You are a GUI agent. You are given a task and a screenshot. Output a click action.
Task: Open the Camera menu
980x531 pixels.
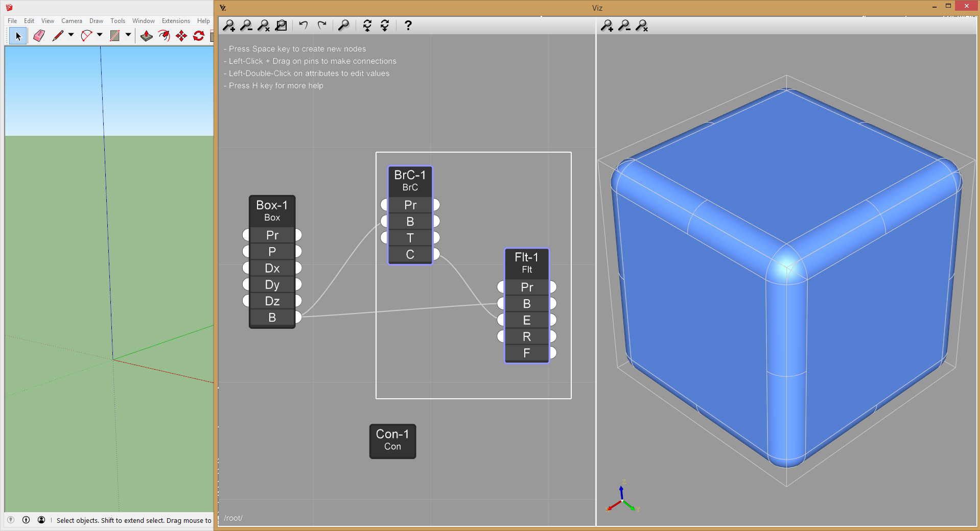(72, 21)
